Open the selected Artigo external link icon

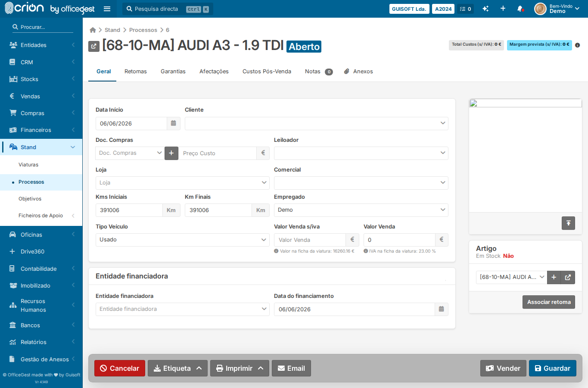coord(568,277)
